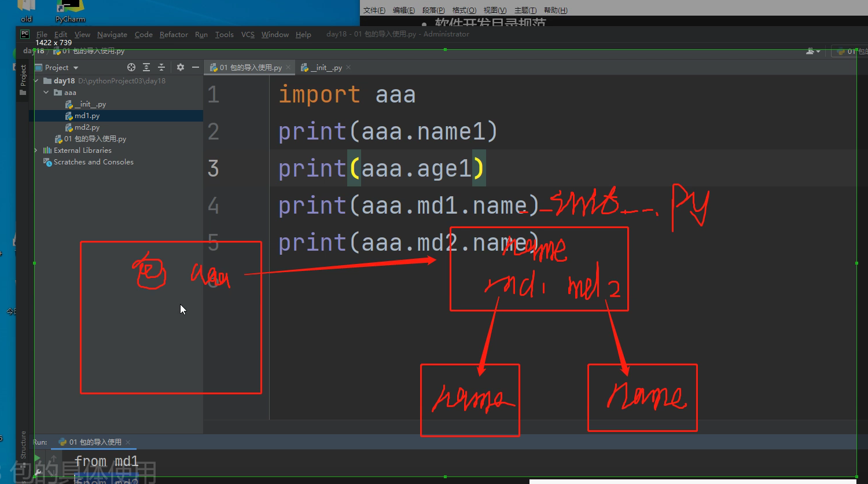The width and height of the screenshot is (868, 484).
Task: Open the Code menu
Action: (x=144, y=35)
